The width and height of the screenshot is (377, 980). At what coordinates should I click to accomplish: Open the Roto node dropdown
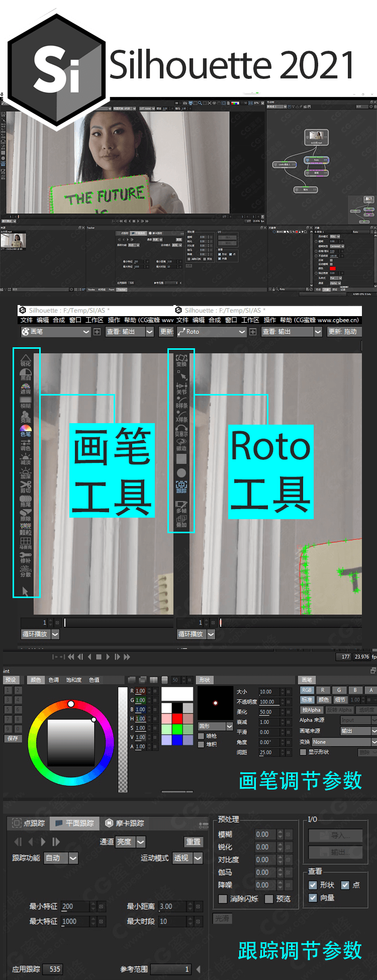click(212, 332)
